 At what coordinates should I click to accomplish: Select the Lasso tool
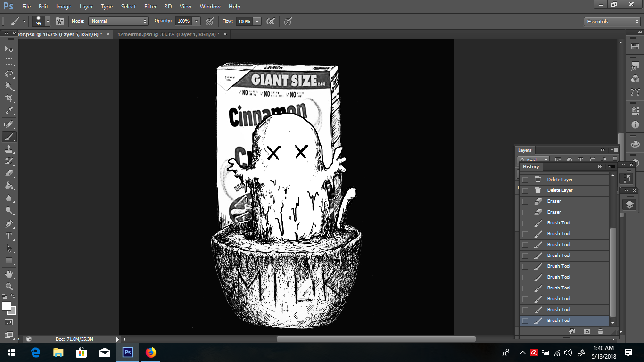coord(9,74)
